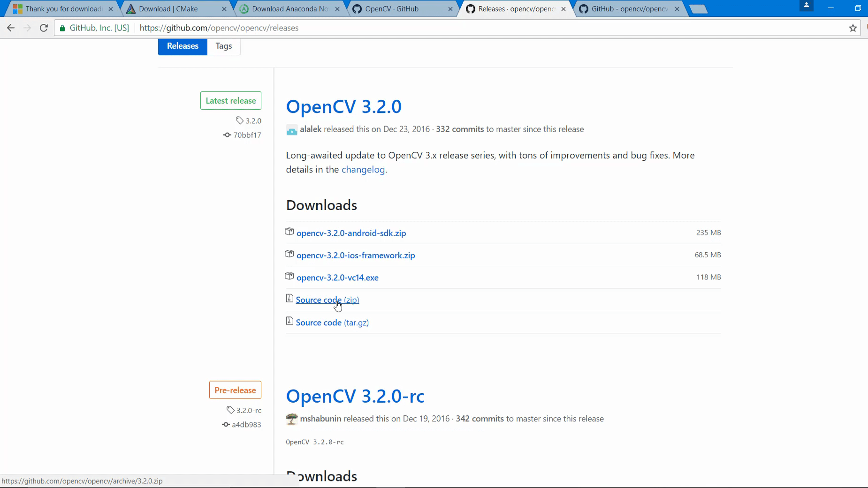Open the changelog link

tap(363, 170)
